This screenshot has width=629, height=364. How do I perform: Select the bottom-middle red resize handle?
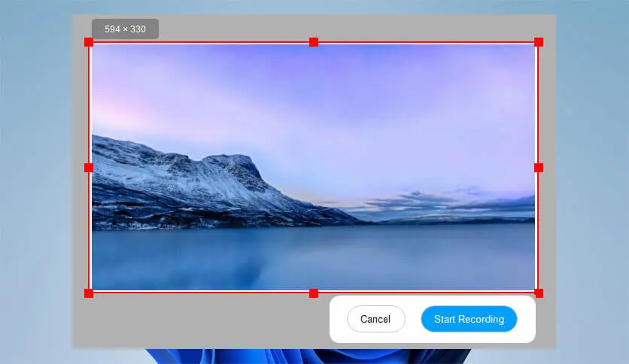click(x=314, y=293)
